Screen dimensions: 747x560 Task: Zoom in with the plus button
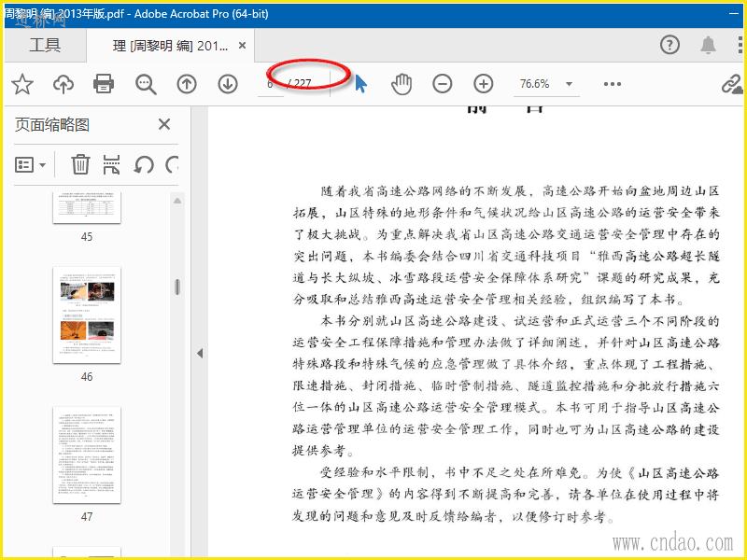(484, 84)
